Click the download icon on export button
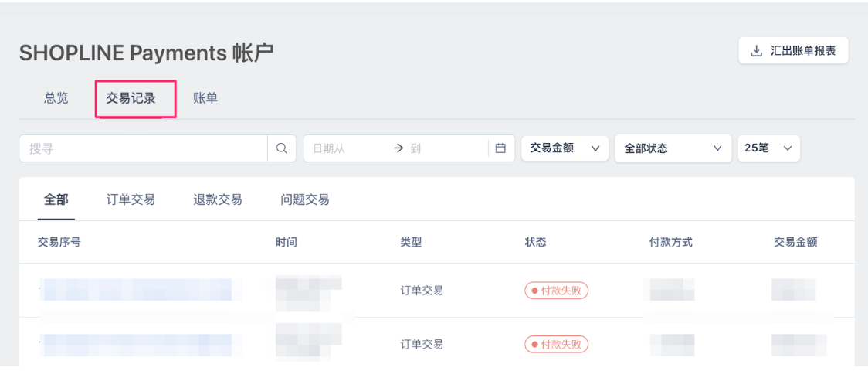The height and width of the screenshot is (371, 868). (755, 52)
